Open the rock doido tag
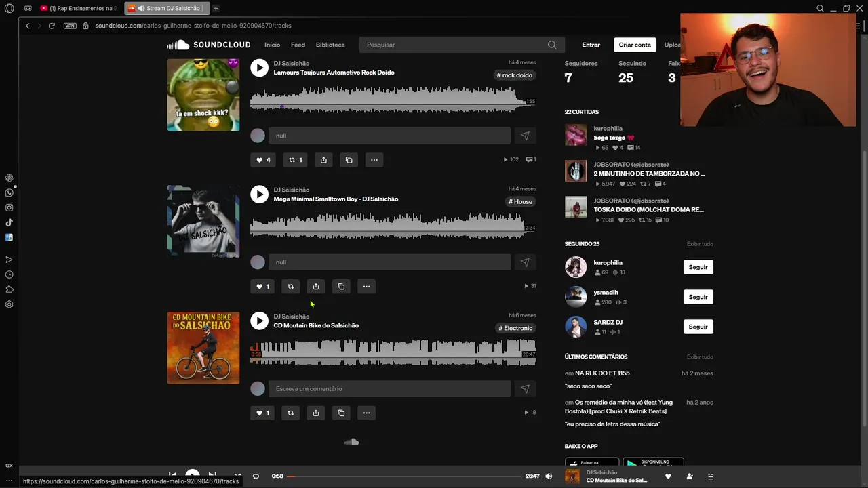Image resolution: width=868 pixels, height=488 pixels. 515,75
